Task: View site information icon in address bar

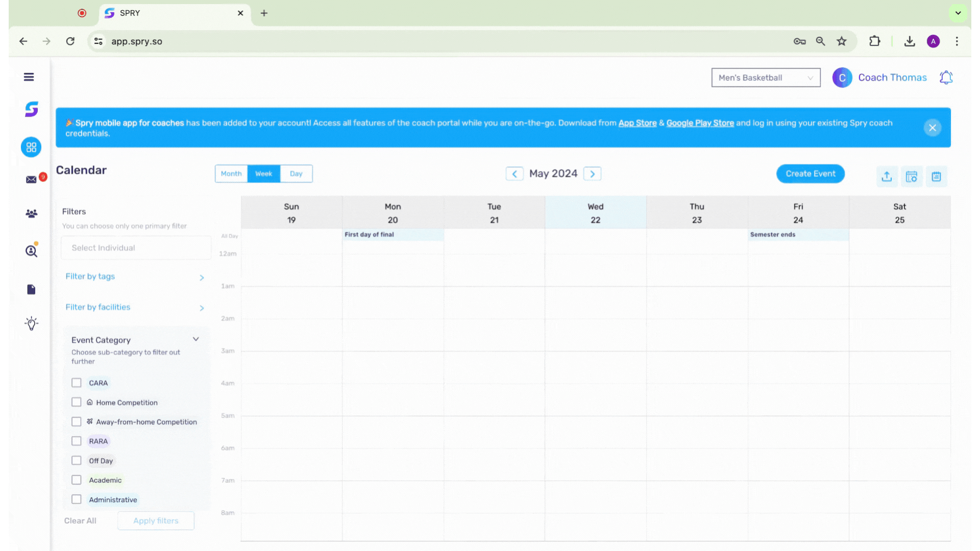Action: (99, 41)
